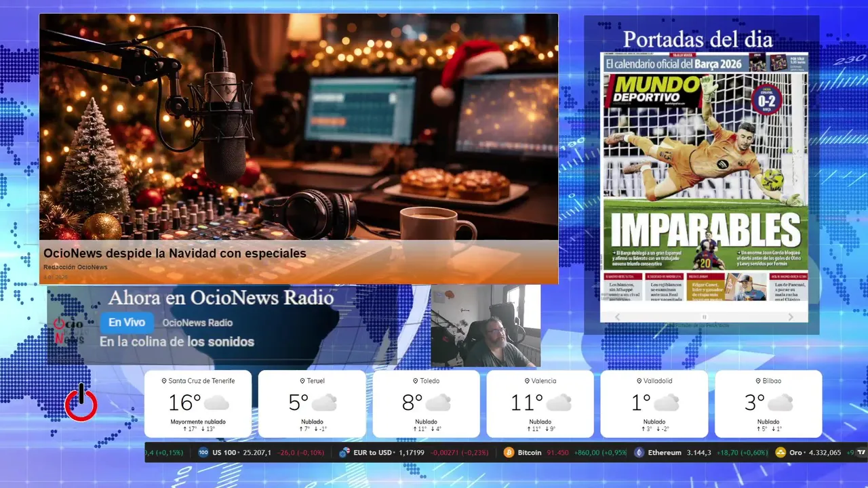This screenshot has height=488, width=868.
Task: Click the cloud icon in Toledo card
Action: coord(438,403)
